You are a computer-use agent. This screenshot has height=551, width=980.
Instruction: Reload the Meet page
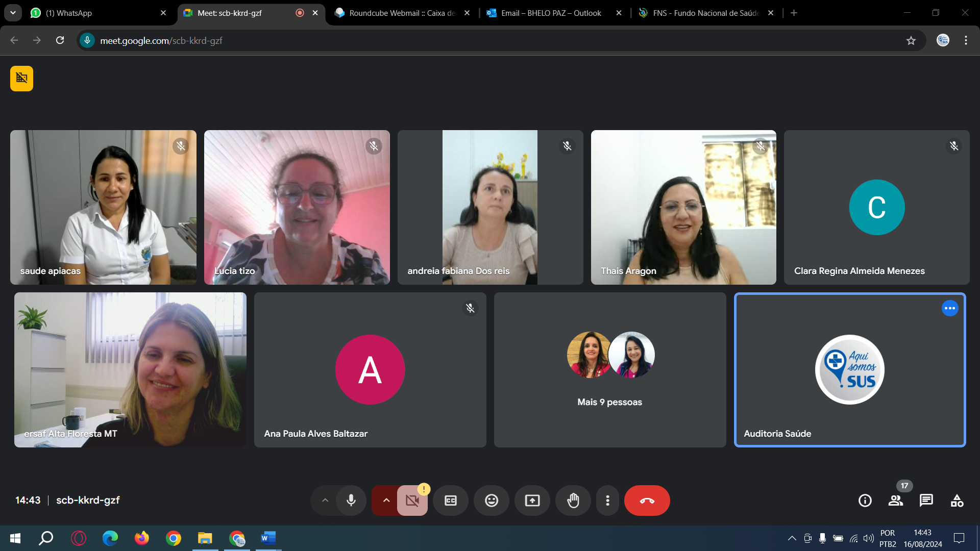point(60,40)
